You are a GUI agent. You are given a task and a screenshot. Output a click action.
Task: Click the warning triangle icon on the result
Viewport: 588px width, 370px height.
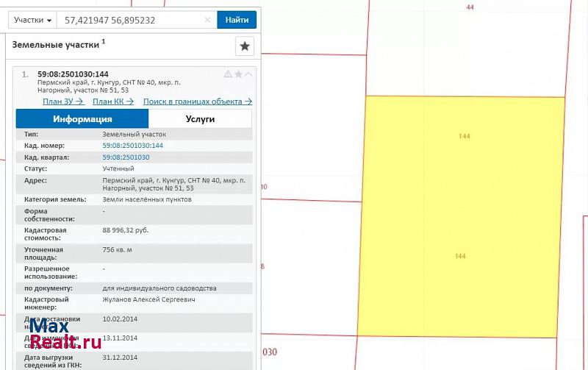228,74
